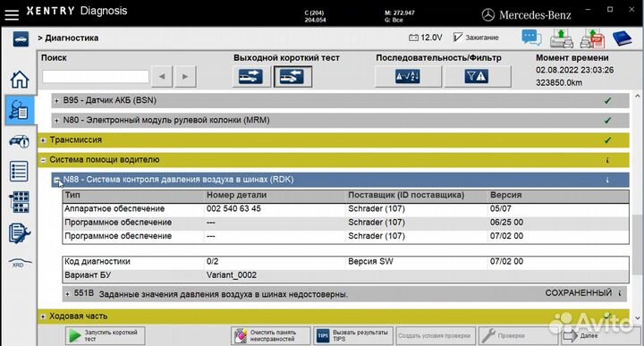The height and width of the screenshot is (346, 644).
Task: Select the second Выходной короткий тест icon
Action: 292,76
